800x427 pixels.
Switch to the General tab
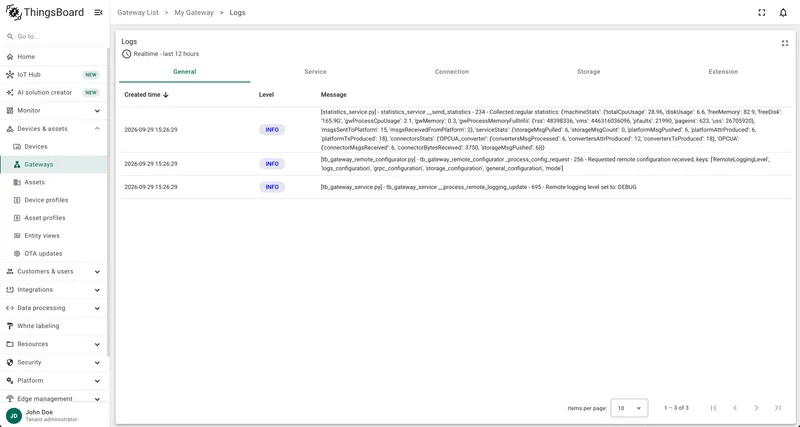(185, 72)
